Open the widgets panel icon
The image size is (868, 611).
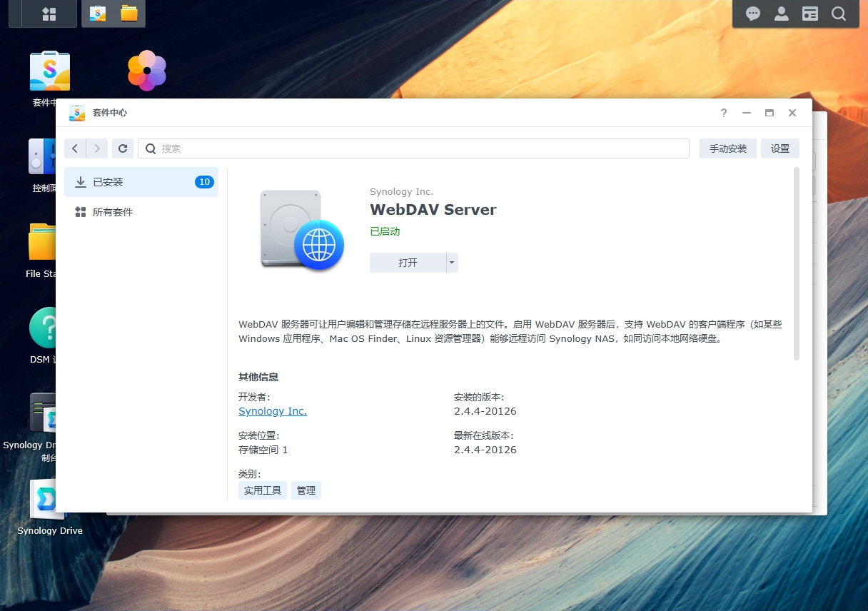810,14
